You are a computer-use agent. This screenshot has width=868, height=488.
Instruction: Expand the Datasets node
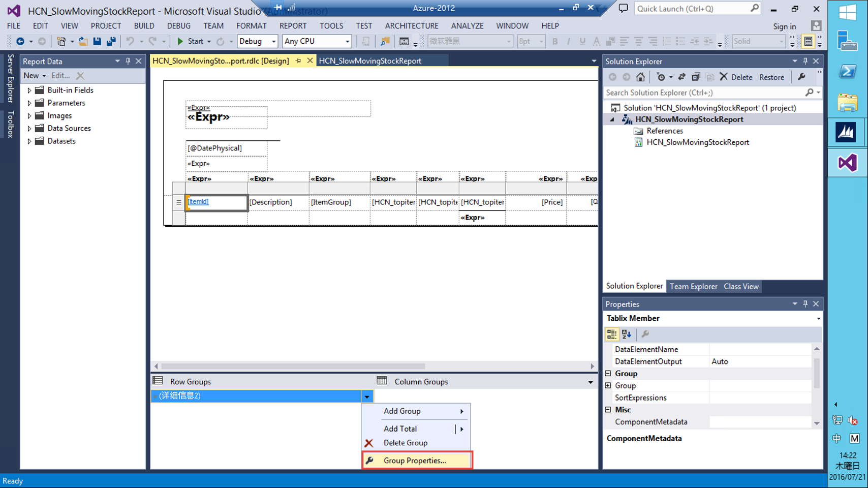(x=29, y=141)
